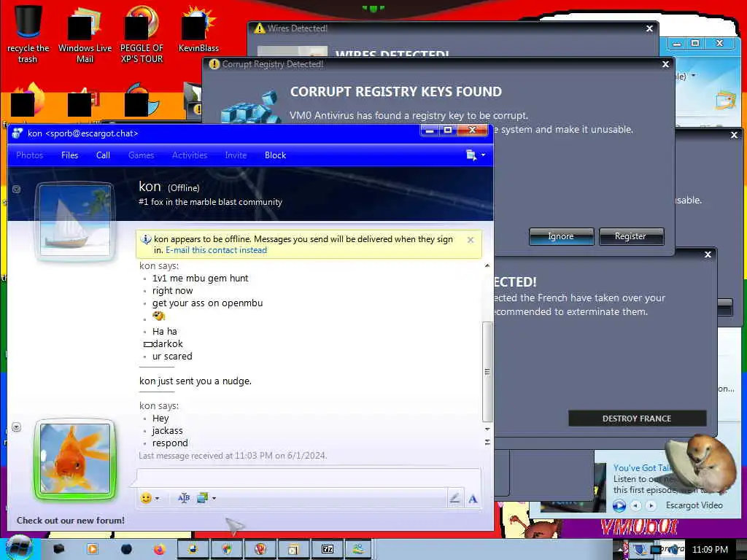The height and width of the screenshot is (560, 747).
Task: Close the Corrupt Registry Detected dialog
Action: point(665,64)
